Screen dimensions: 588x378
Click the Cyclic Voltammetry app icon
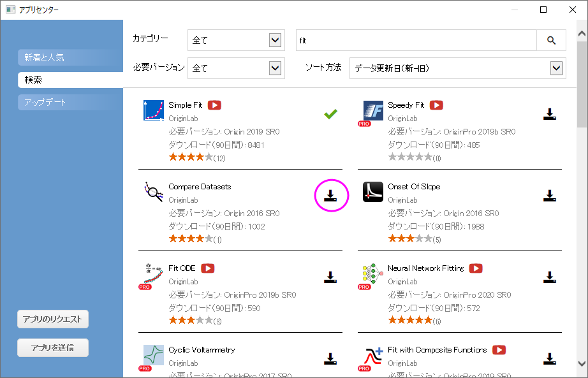[x=154, y=355]
